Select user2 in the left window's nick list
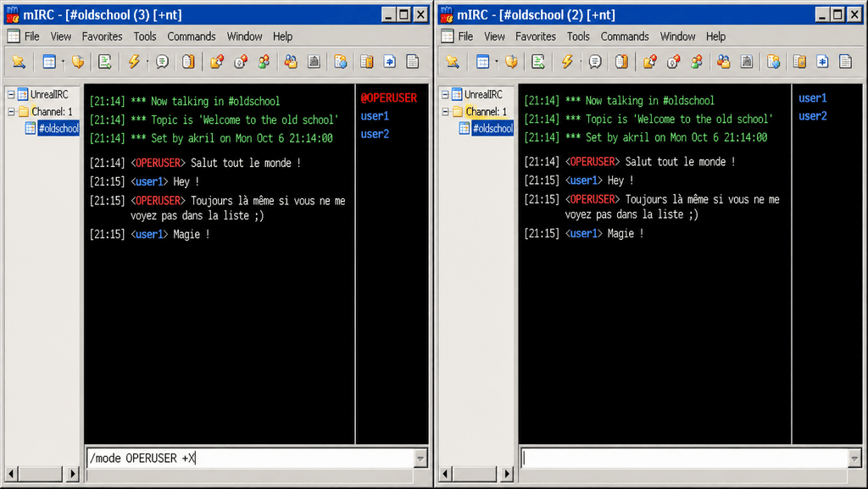Viewport: 868px width, 489px height. coord(375,134)
